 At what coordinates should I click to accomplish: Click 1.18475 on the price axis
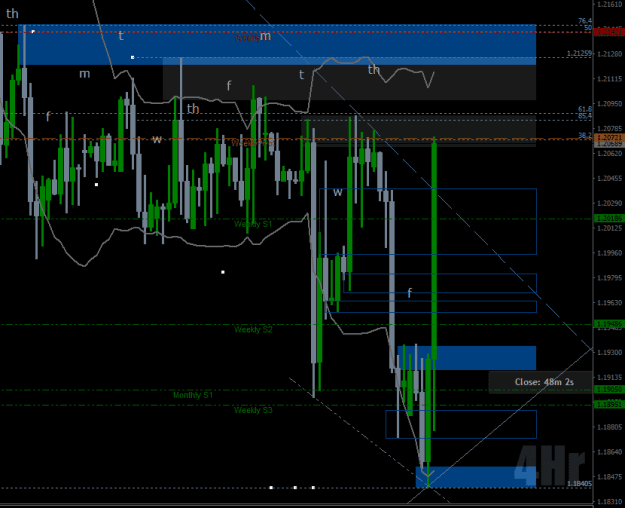pyautogui.click(x=610, y=477)
